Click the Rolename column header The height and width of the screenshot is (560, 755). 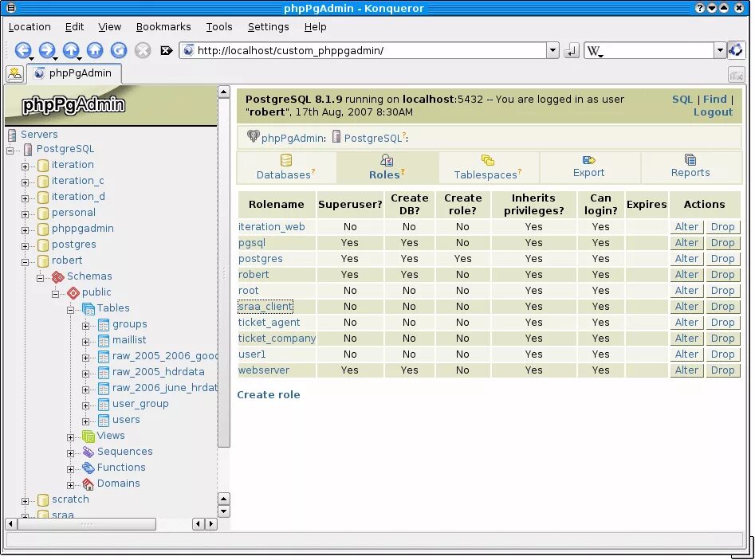(x=277, y=205)
